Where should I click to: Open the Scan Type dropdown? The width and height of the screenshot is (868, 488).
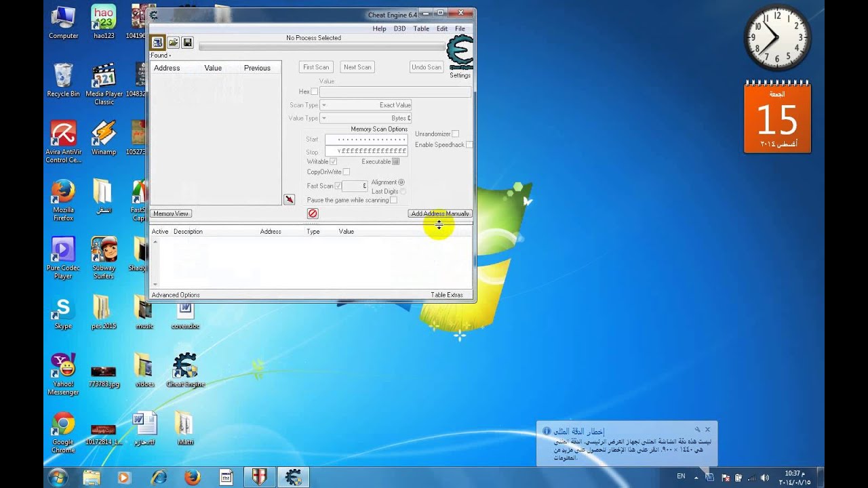(x=366, y=105)
